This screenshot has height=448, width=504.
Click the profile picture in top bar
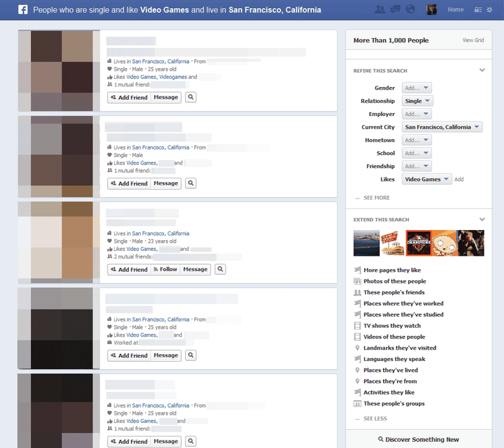(x=432, y=9)
